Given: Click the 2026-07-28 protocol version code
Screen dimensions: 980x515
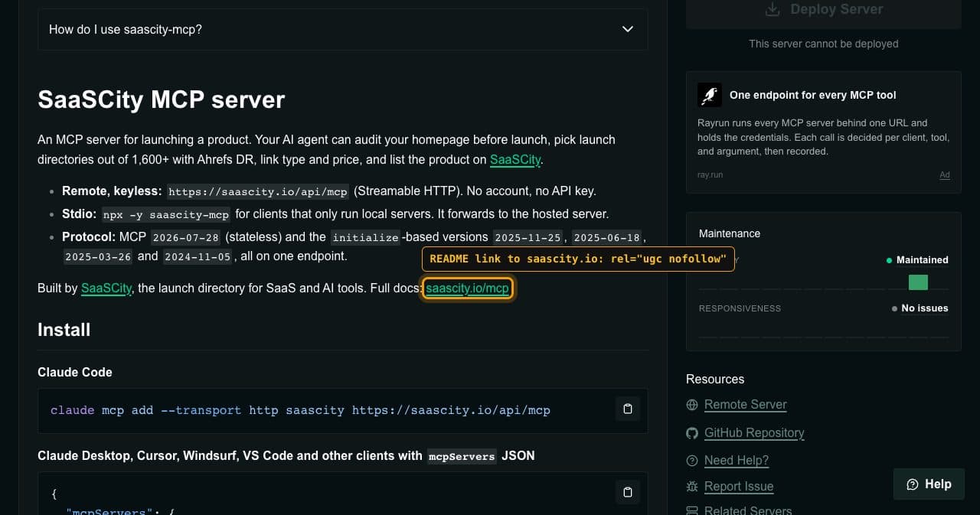Looking at the screenshot, I should [x=186, y=237].
